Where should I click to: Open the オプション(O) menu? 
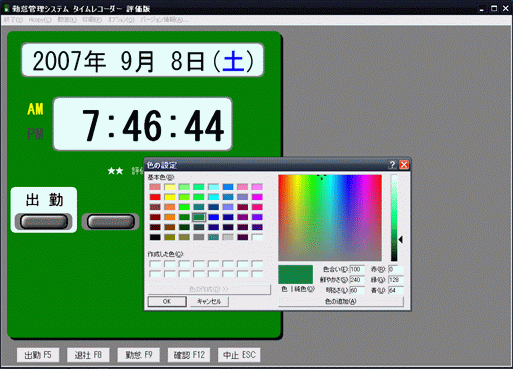[x=121, y=20]
